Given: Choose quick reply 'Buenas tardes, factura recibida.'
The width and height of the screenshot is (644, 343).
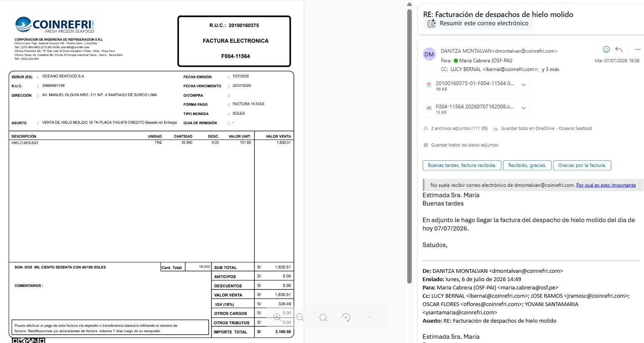Looking at the screenshot, I should (x=462, y=165).
